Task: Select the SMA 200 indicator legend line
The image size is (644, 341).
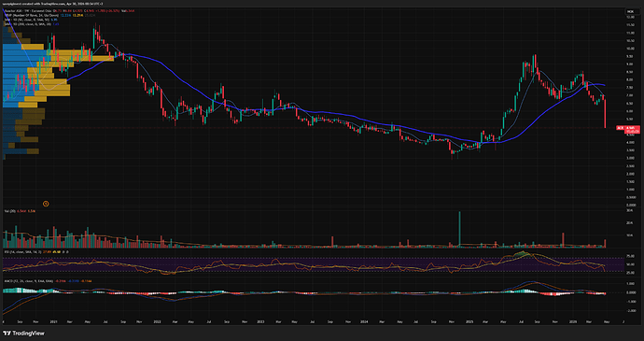Action: point(31,24)
